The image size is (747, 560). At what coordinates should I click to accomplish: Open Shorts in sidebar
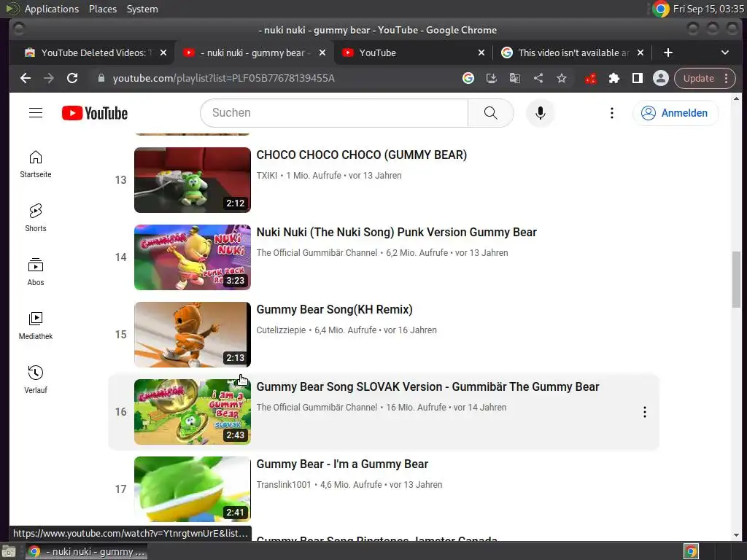(36, 217)
